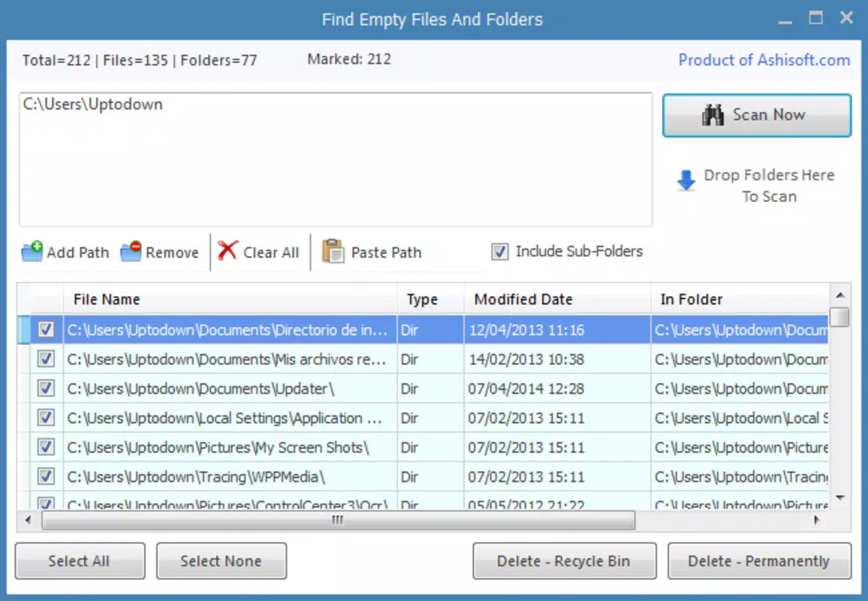The image size is (868, 601).
Task: Sort by the File Name column header
Action: click(x=230, y=299)
